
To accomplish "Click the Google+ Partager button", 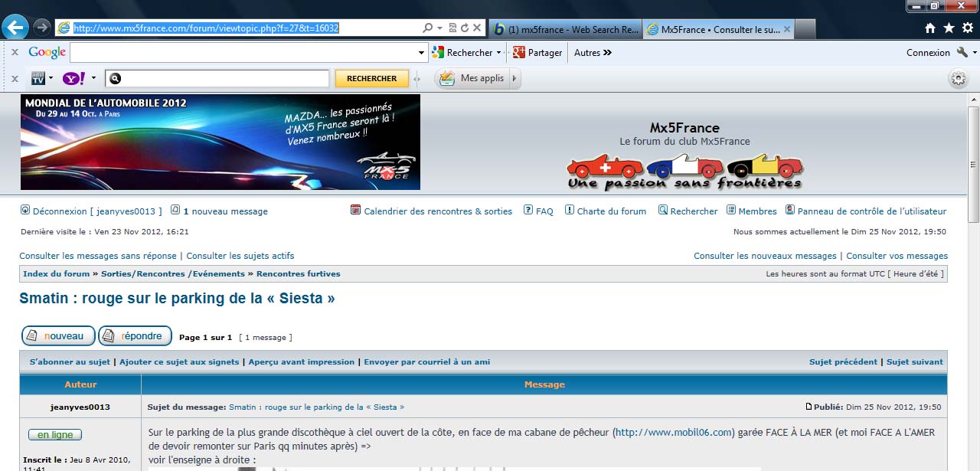I will click(537, 53).
